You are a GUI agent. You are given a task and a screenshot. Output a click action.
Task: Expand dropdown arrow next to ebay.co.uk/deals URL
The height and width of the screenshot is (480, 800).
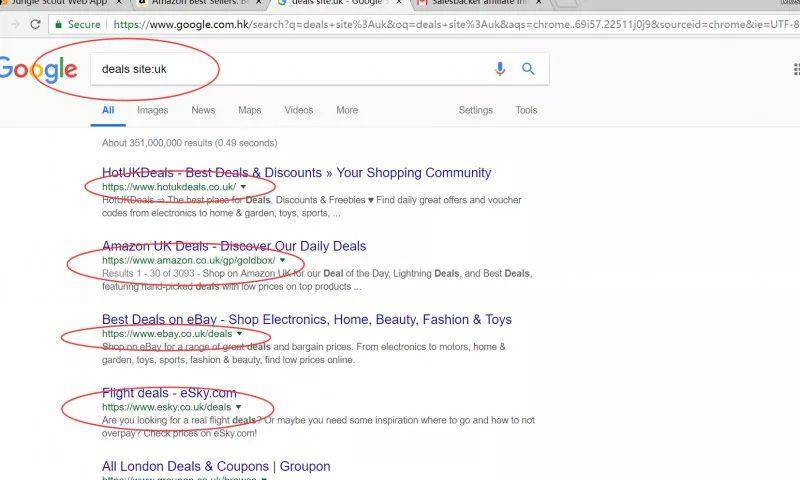click(239, 334)
